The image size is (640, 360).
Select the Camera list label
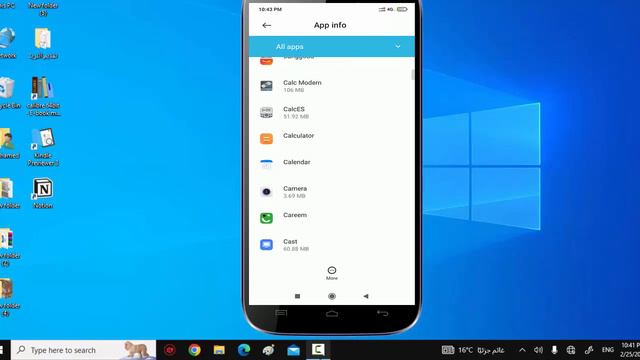tap(295, 189)
